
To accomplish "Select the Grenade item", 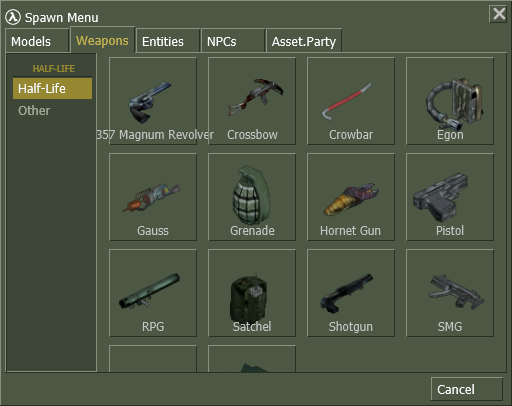I will (x=252, y=197).
